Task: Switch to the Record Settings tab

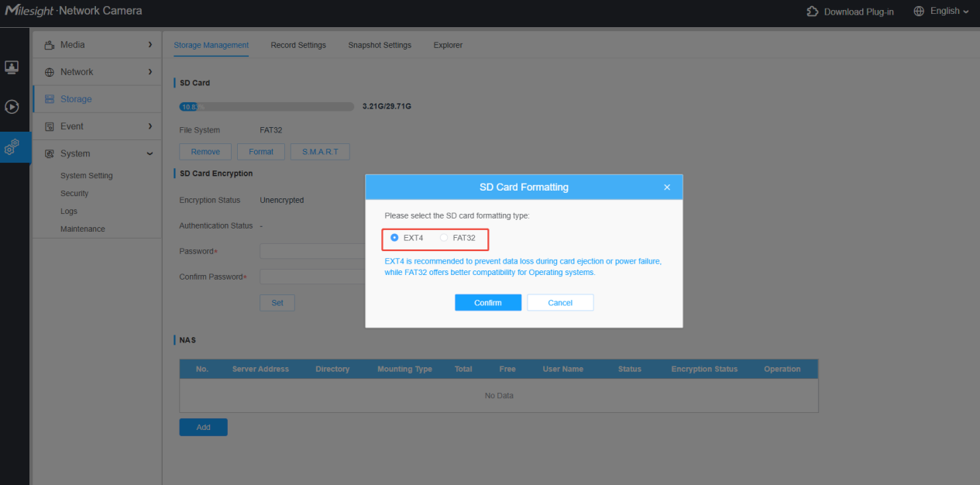Action: pyautogui.click(x=298, y=45)
